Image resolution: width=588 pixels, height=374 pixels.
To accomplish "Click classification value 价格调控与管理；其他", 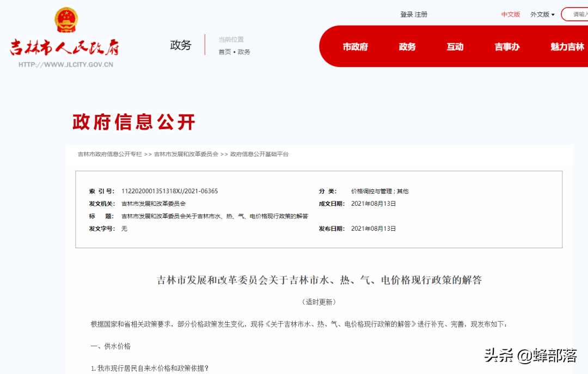I will (x=379, y=191).
